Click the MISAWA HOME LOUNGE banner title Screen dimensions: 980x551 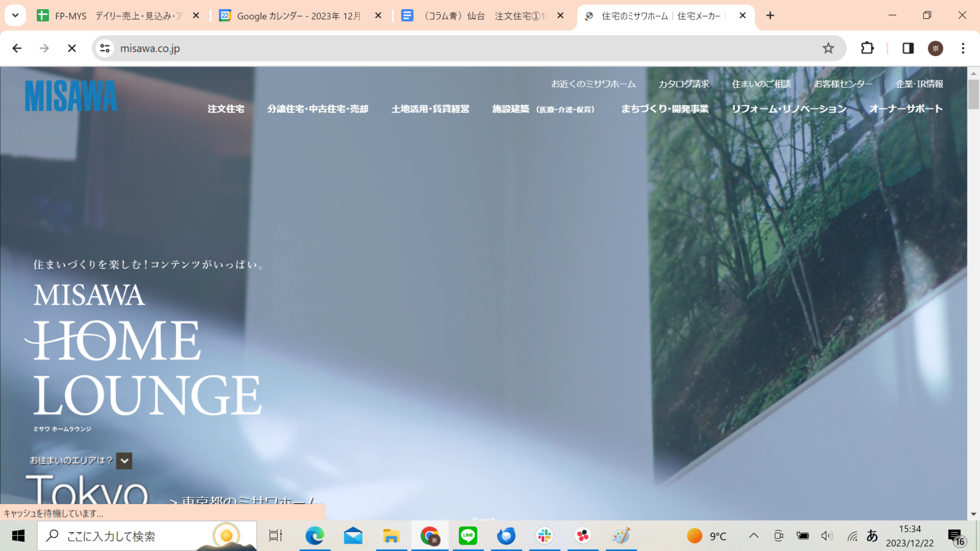click(x=143, y=350)
